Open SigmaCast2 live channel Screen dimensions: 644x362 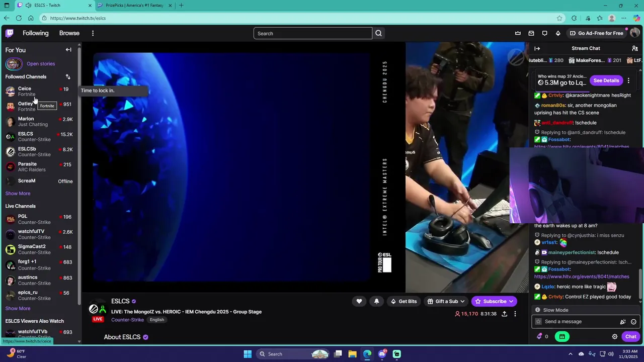(40, 249)
